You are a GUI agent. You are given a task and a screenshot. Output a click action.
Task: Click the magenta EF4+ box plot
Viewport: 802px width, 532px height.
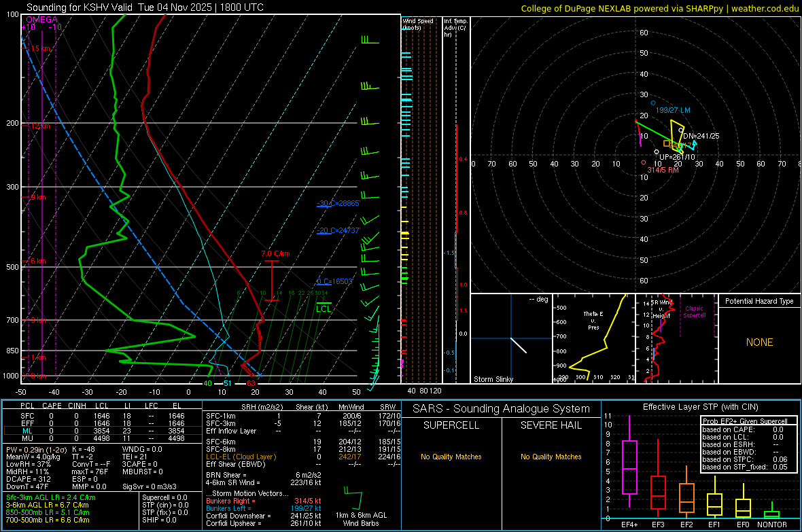pyautogui.click(x=629, y=462)
